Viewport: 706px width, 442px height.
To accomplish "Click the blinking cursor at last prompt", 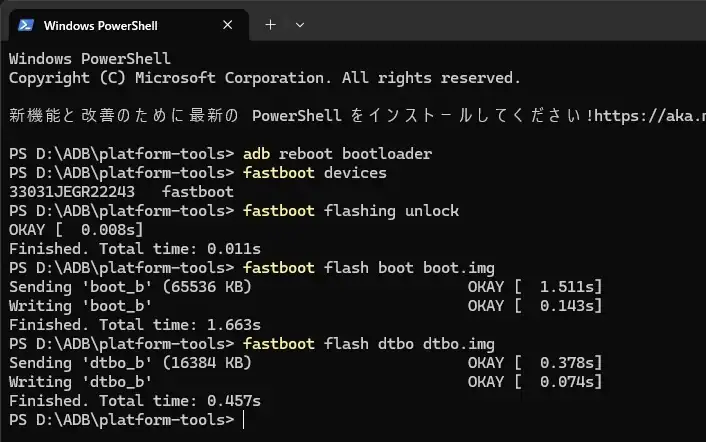I will [243, 420].
